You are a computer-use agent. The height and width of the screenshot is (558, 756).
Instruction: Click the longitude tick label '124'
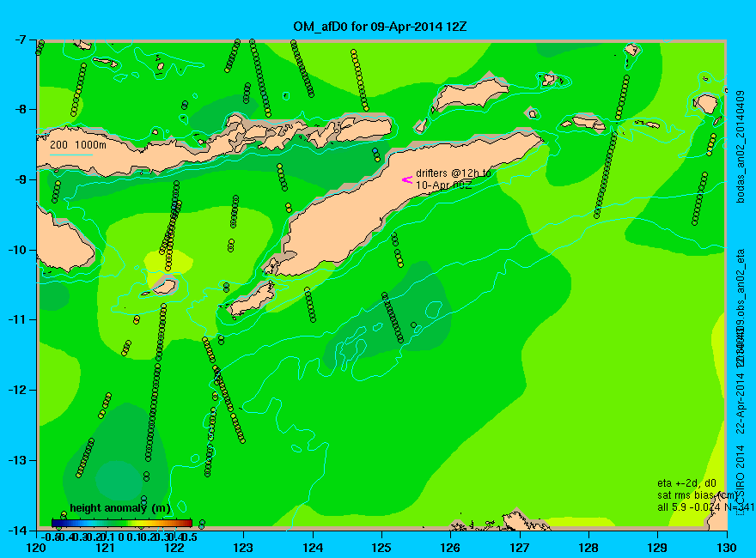(313, 548)
